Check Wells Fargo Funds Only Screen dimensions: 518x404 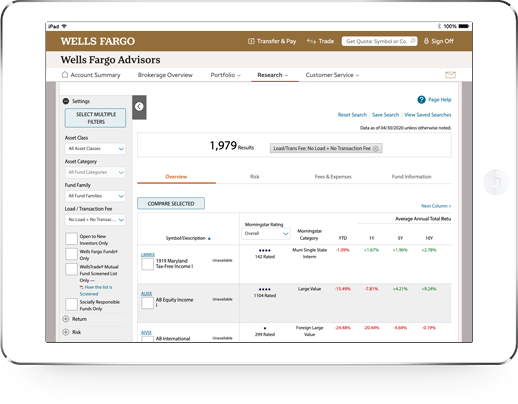[71, 254]
